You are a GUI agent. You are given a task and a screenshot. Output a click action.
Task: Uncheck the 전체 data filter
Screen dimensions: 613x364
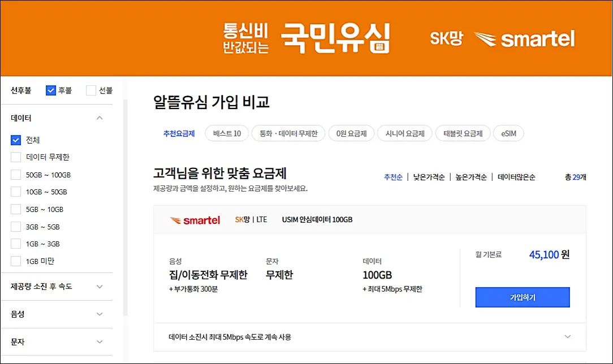tap(16, 140)
